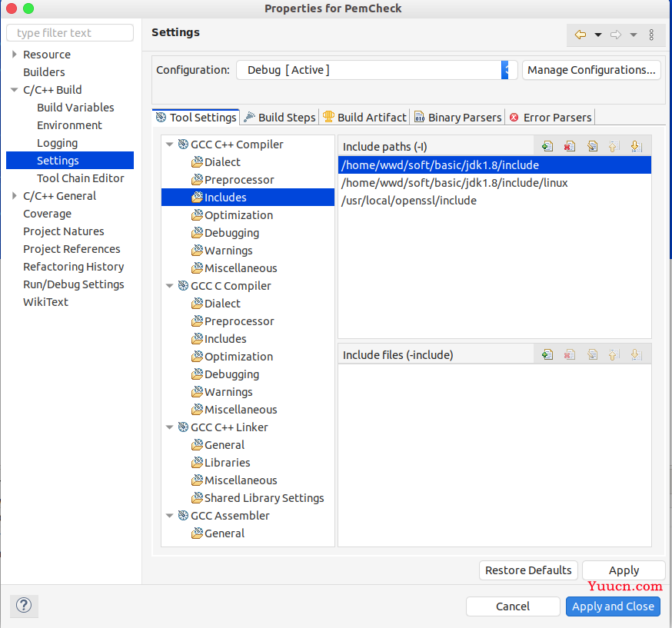Select Builders in the left tree
Viewport: 672px width, 628px height.
click(x=44, y=72)
